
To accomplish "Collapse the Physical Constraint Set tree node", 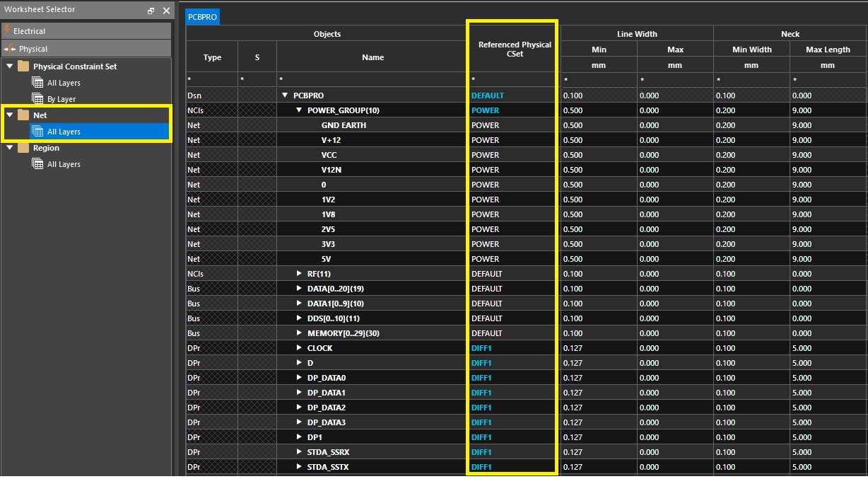I will pos(9,67).
